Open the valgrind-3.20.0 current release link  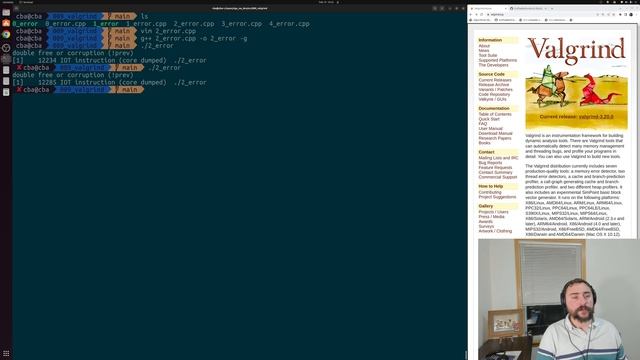click(596, 117)
